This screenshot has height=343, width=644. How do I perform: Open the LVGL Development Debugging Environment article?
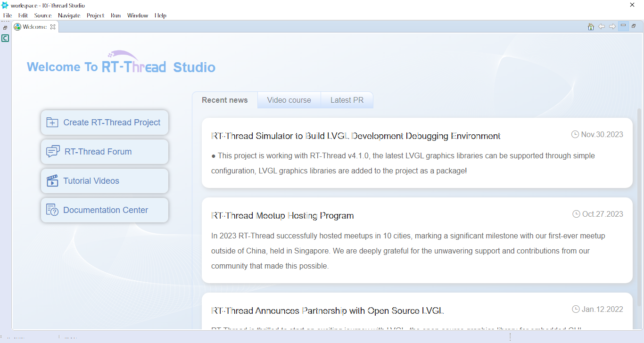point(356,136)
